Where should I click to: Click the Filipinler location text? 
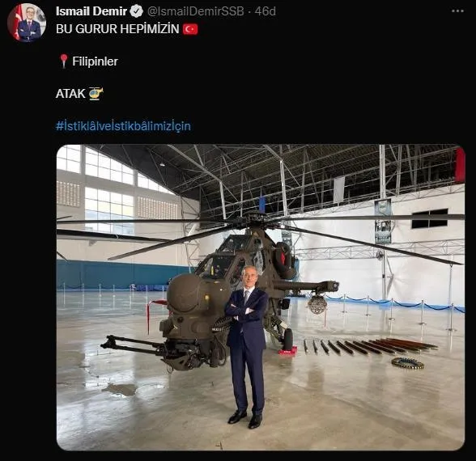pyautogui.click(x=95, y=61)
